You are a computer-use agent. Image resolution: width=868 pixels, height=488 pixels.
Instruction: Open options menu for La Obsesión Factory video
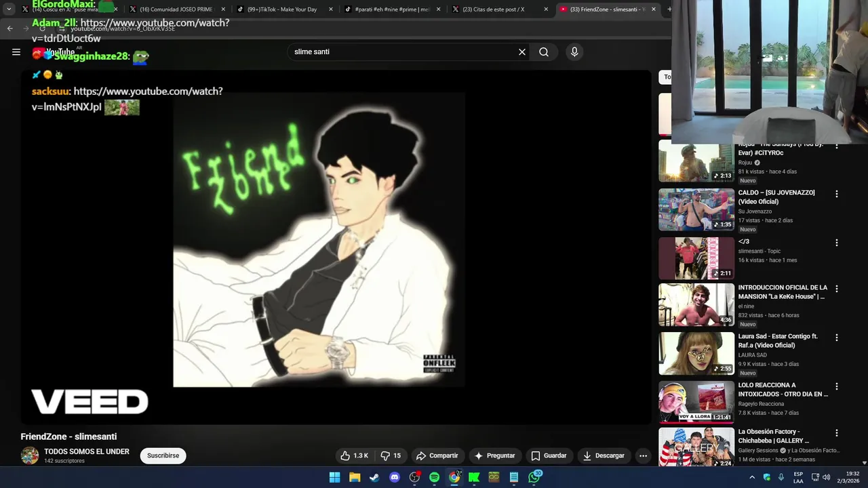tap(836, 432)
